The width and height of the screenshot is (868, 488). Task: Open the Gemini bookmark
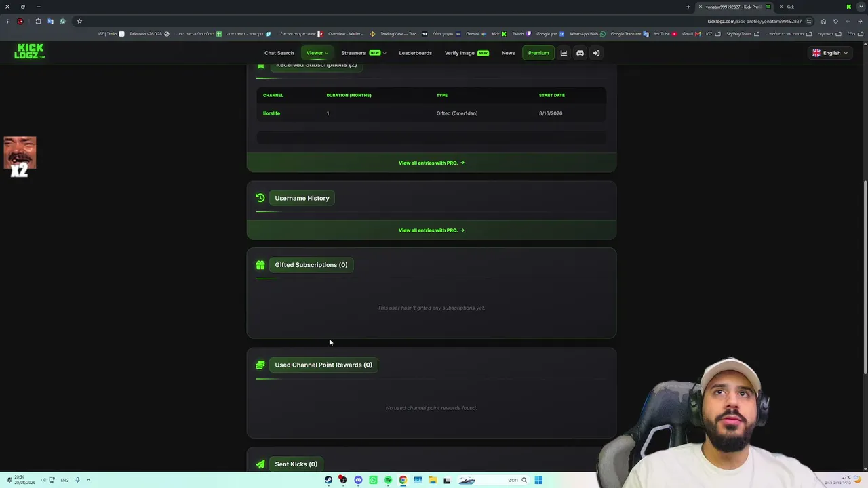pyautogui.click(x=475, y=34)
